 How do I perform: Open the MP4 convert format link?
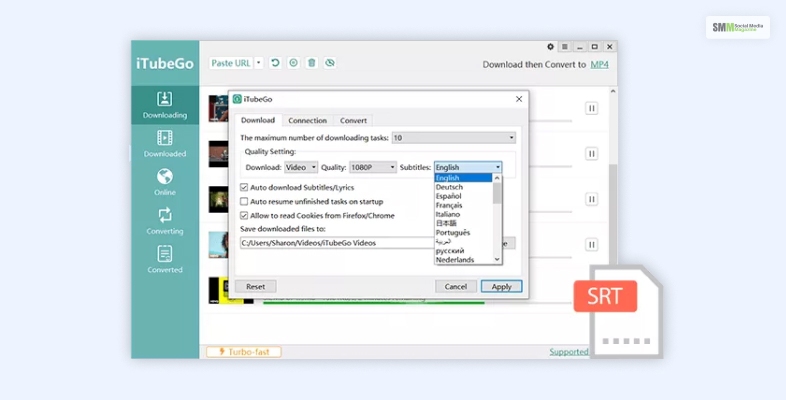coord(600,65)
